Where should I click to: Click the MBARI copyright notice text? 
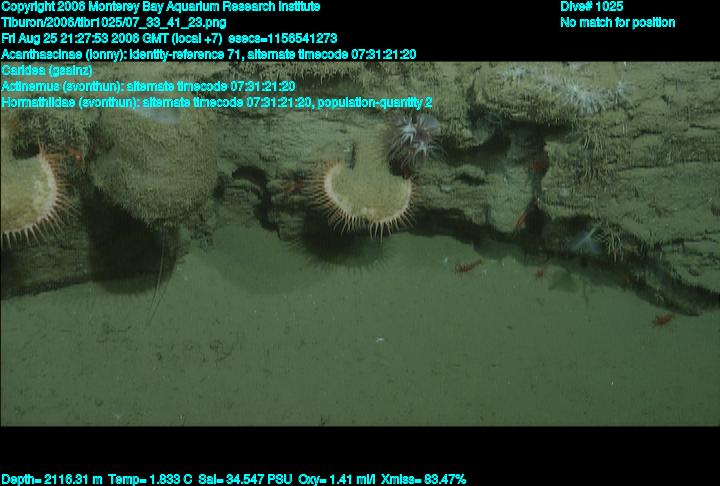point(161,7)
